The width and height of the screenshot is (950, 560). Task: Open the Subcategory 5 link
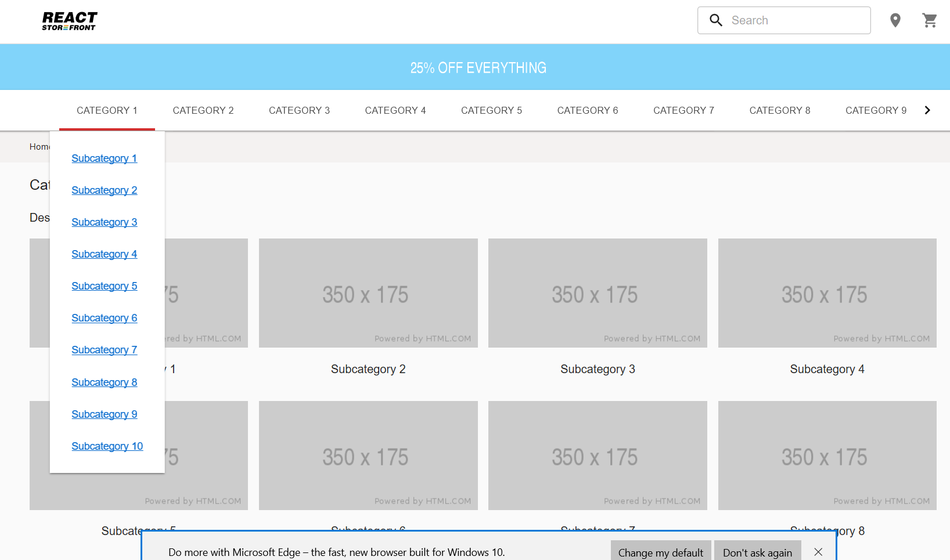point(104,286)
